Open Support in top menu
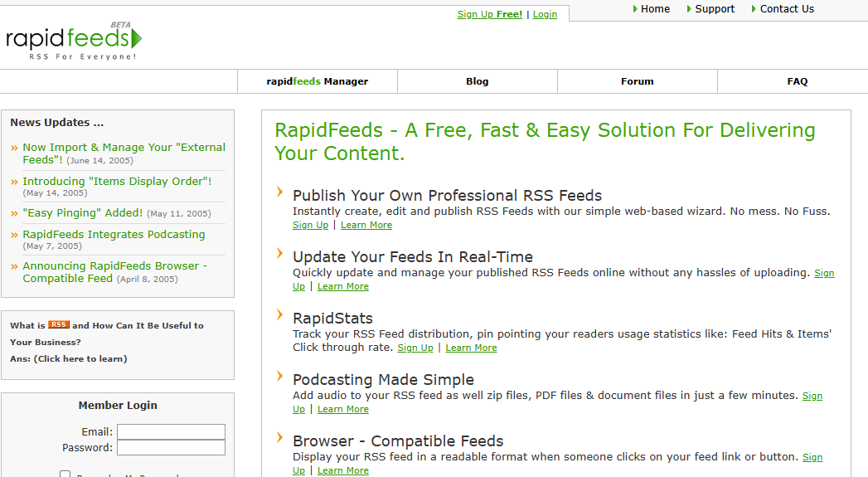 pyautogui.click(x=715, y=9)
